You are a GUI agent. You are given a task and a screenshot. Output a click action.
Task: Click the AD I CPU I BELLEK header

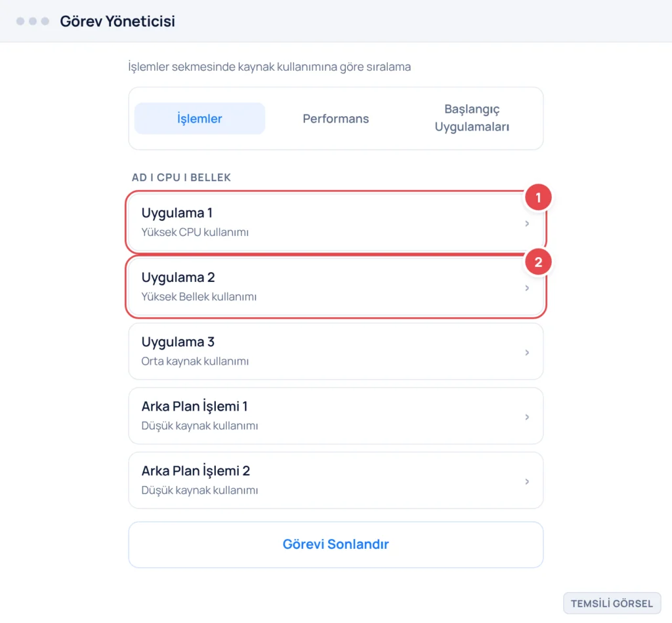pos(181,177)
